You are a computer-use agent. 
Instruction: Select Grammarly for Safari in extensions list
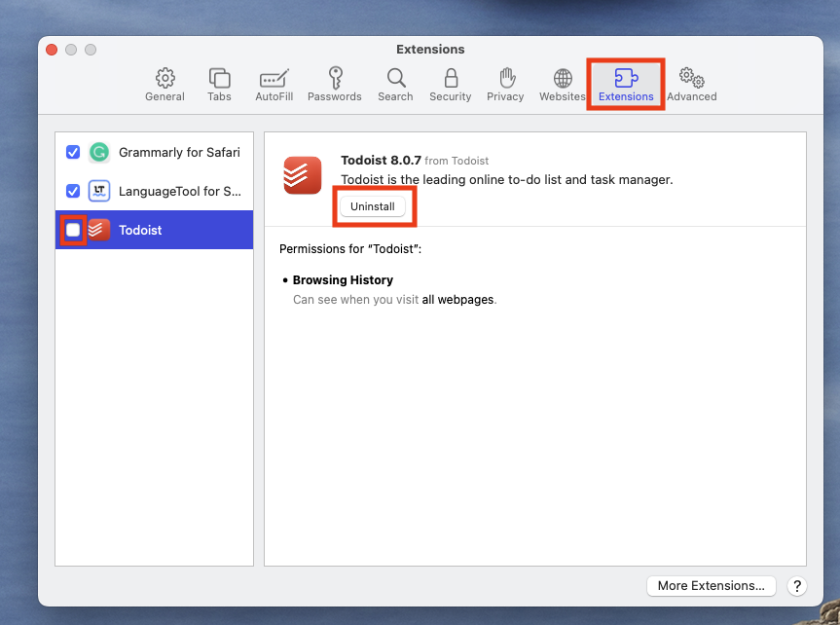click(x=155, y=152)
